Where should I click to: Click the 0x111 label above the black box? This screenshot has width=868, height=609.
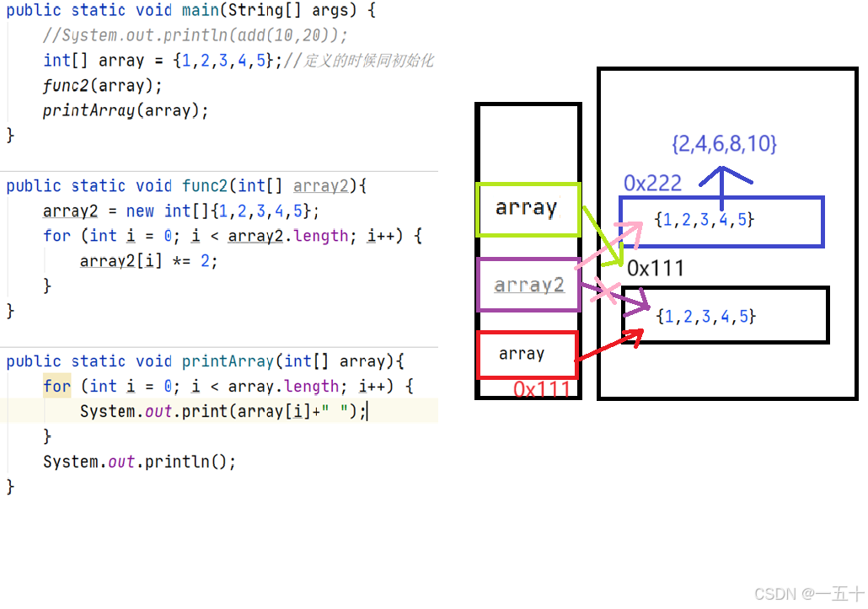(657, 268)
